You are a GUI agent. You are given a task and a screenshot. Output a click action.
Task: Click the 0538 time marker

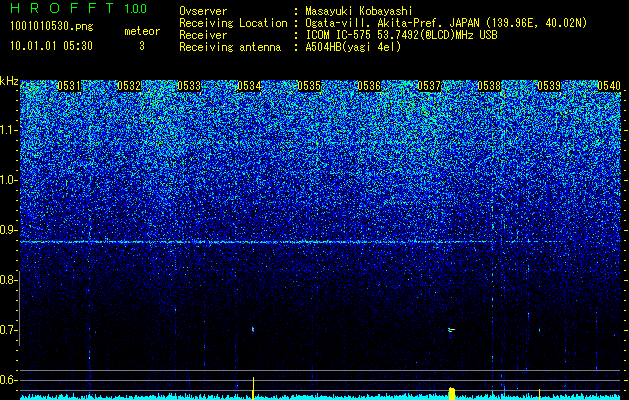tap(489, 86)
